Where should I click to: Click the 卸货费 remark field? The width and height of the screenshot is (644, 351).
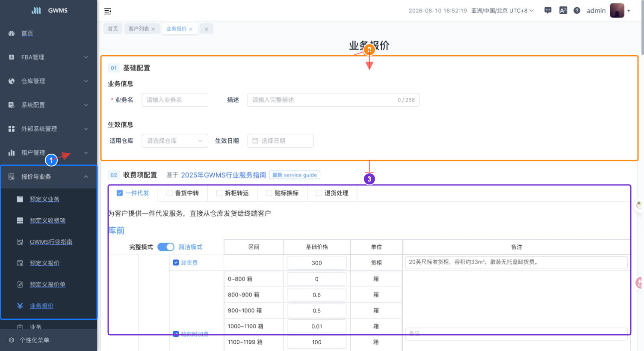click(x=516, y=262)
